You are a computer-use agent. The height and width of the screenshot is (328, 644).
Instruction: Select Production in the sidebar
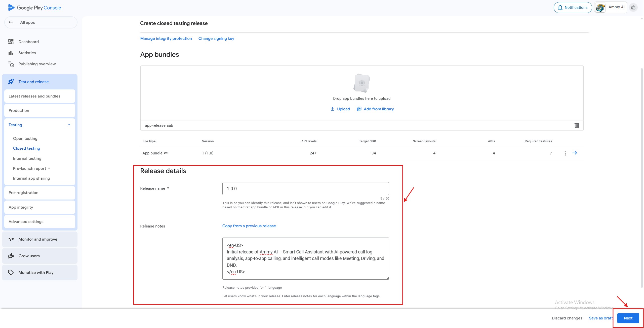pyautogui.click(x=19, y=111)
